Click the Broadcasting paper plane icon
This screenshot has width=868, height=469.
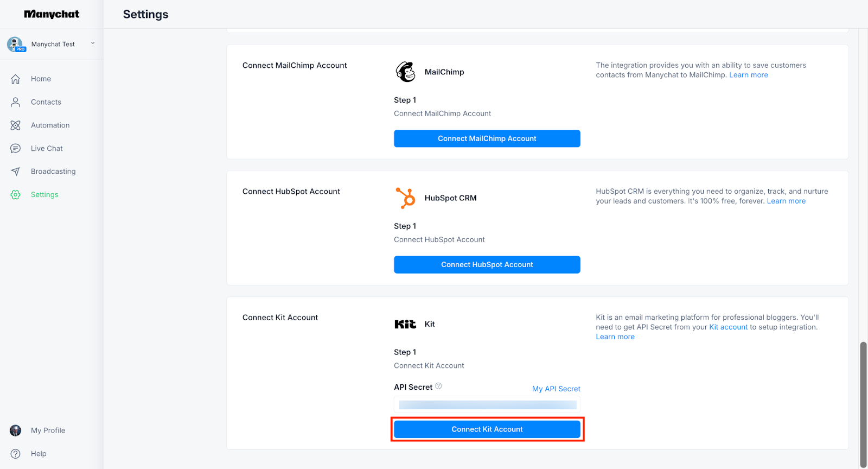(15, 172)
